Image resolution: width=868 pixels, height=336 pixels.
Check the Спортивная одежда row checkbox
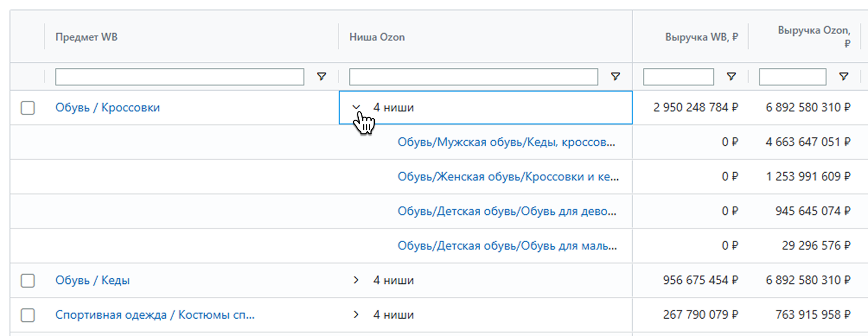28,315
